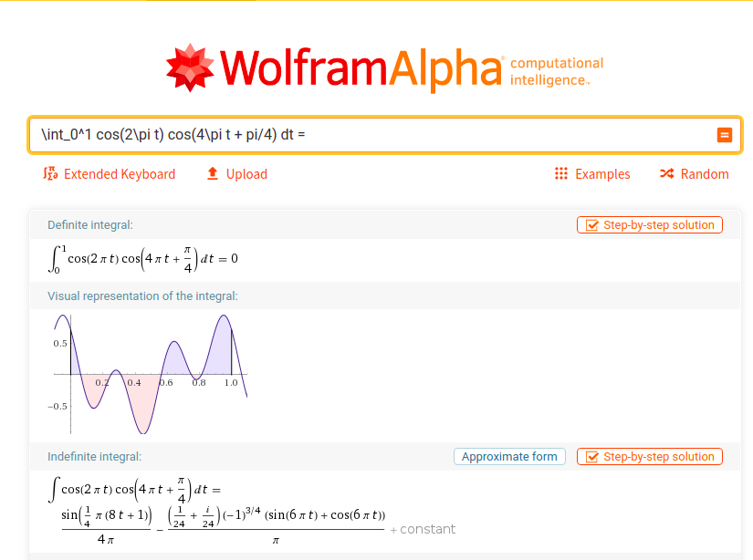Click the Extended Keyboard symbol icon
This screenshot has width=753, height=560.
(50, 174)
